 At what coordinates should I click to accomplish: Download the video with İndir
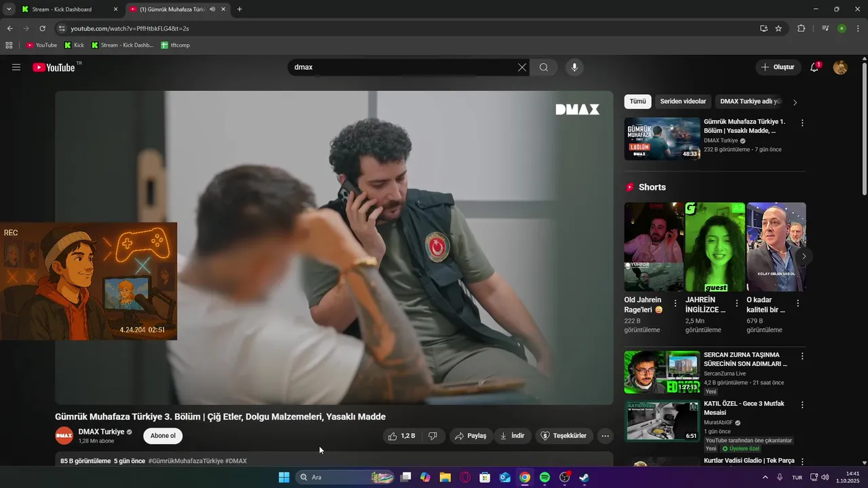[x=512, y=436]
